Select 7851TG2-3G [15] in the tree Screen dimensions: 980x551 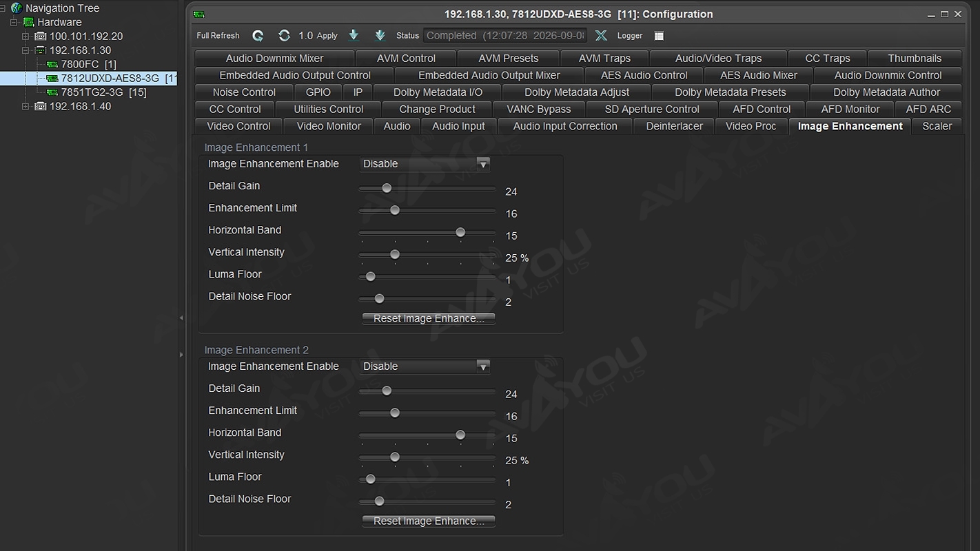103,92
